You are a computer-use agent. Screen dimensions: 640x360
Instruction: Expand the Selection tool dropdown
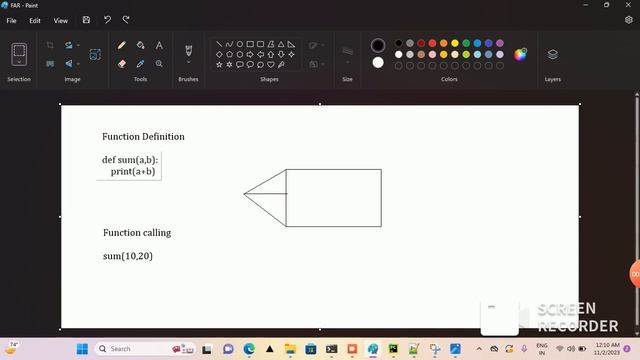[19, 62]
